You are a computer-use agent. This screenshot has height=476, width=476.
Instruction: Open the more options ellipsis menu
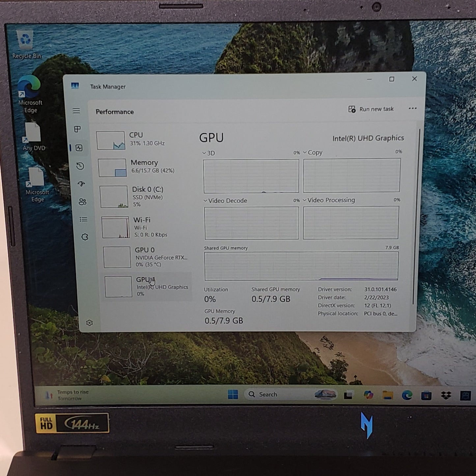(x=412, y=109)
